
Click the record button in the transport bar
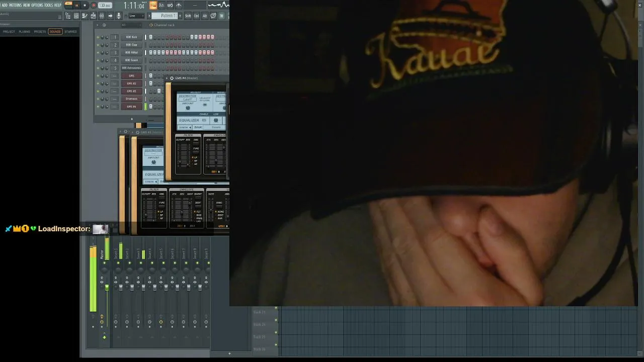[x=93, y=5]
